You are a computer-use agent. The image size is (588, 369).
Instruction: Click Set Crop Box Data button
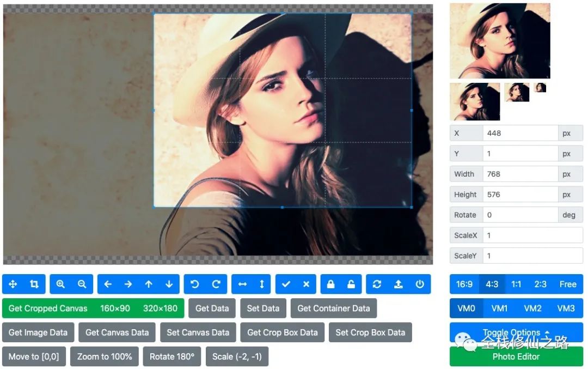(370, 332)
